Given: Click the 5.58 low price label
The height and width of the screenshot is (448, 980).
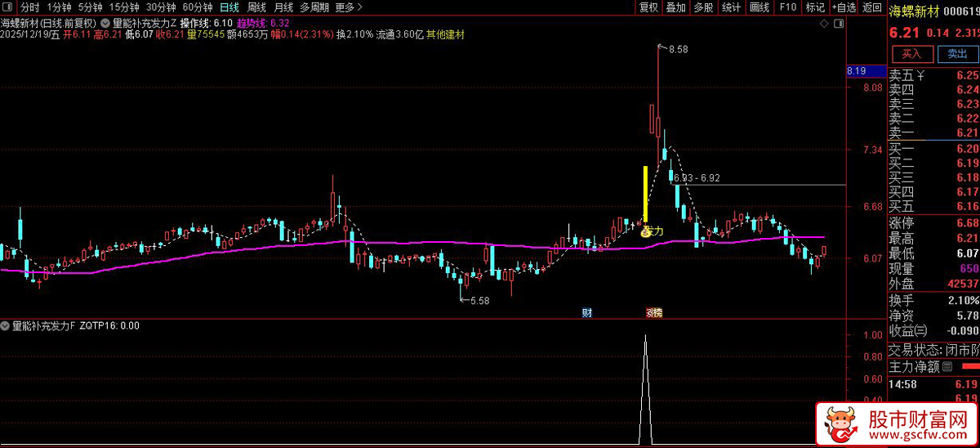Looking at the screenshot, I should (479, 301).
